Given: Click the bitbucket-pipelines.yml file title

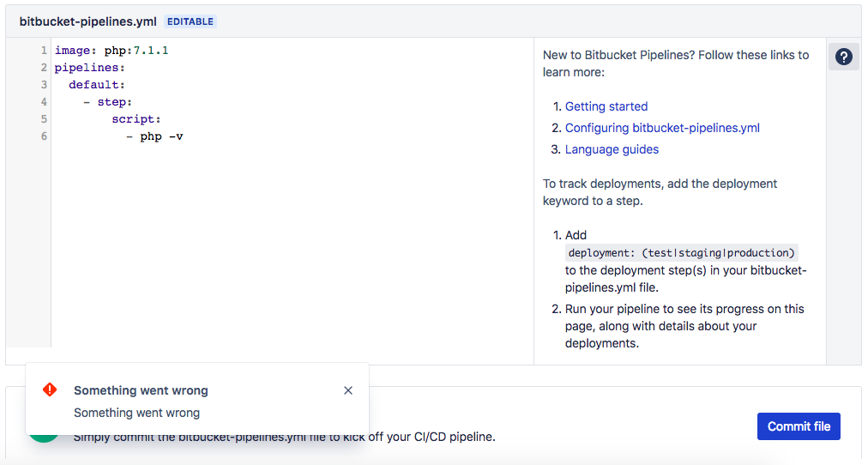Looking at the screenshot, I should tap(88, 21).
